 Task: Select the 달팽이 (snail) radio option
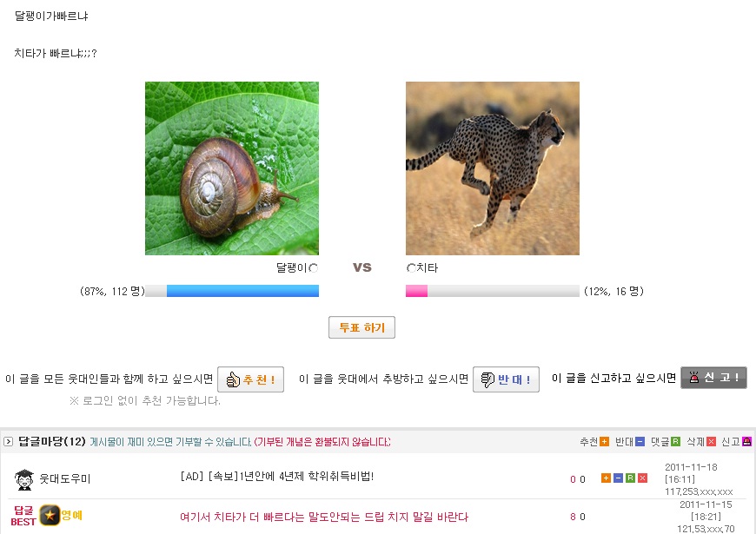point(314,268)
